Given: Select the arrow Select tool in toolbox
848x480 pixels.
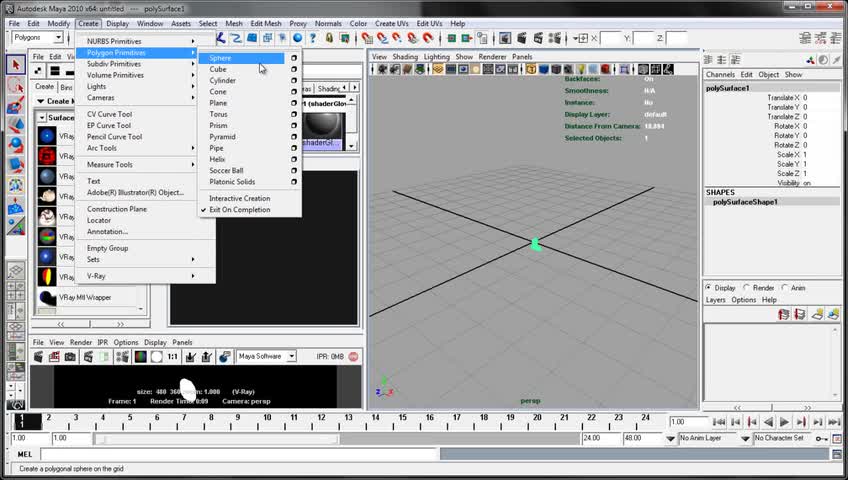Looking at the screenshot, I should 16,65.
